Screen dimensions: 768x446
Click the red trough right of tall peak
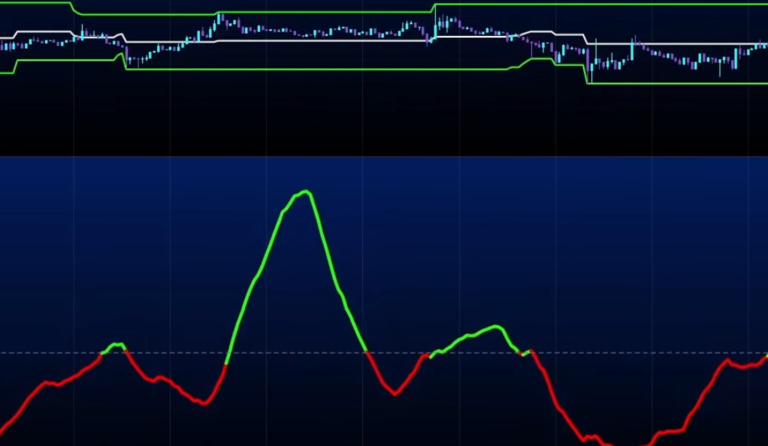396,391
